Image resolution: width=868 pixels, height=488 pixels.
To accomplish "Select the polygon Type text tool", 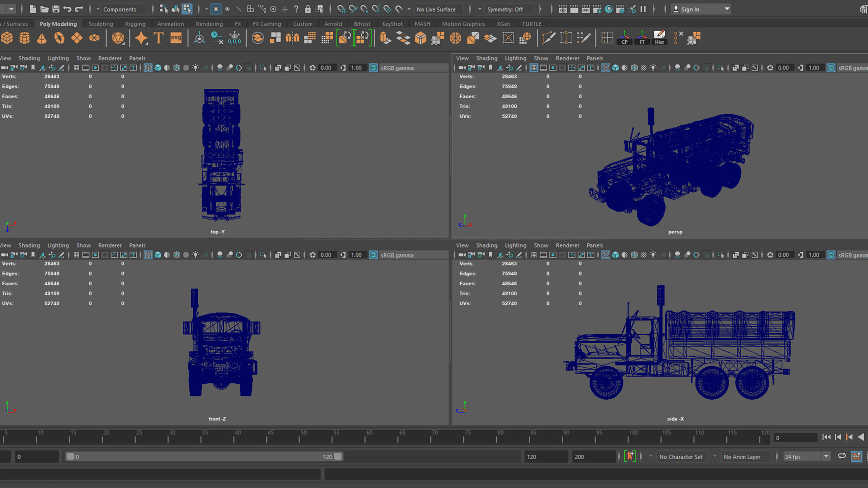I will pos(159,38).
